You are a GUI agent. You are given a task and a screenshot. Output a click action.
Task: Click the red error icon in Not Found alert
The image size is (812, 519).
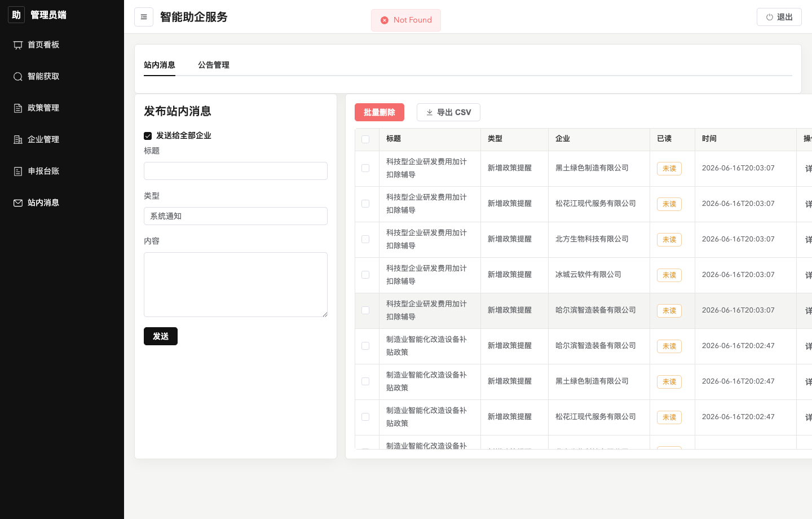click(385, 20)
